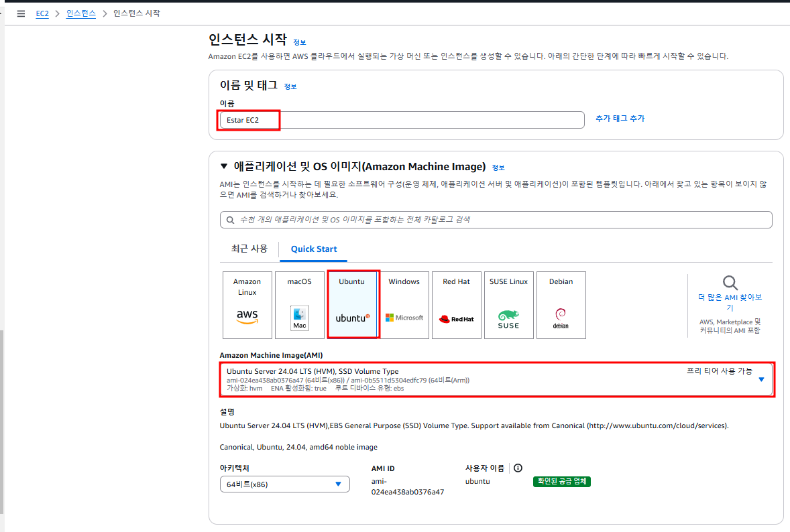This screenshot has width=790, height=532.
Task: Collapse the 애플리케이션 및 OS 이미지 section
Action: point(224,166)
